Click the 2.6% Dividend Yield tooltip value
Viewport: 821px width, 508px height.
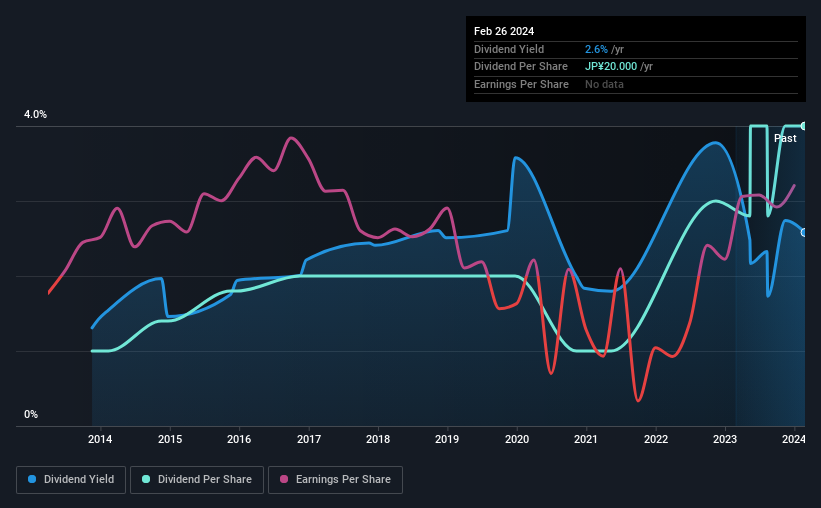[596, 49]
